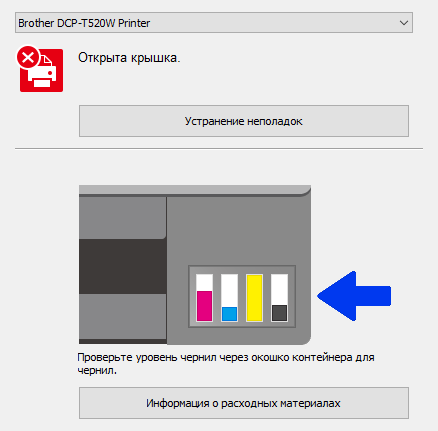Select the "Открыта крышка." status message
This screenshot has width=438, height=431.
pyautogui.click(x=129, y=58)
